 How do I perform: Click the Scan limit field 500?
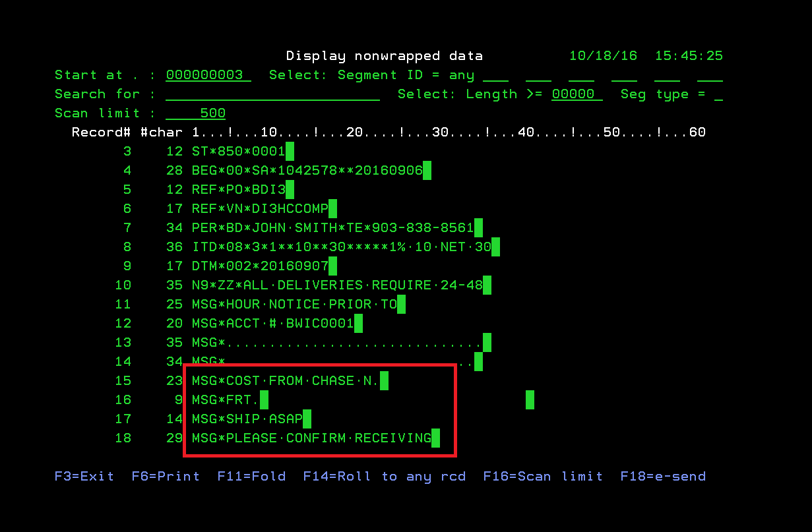[x=196, y=113]
